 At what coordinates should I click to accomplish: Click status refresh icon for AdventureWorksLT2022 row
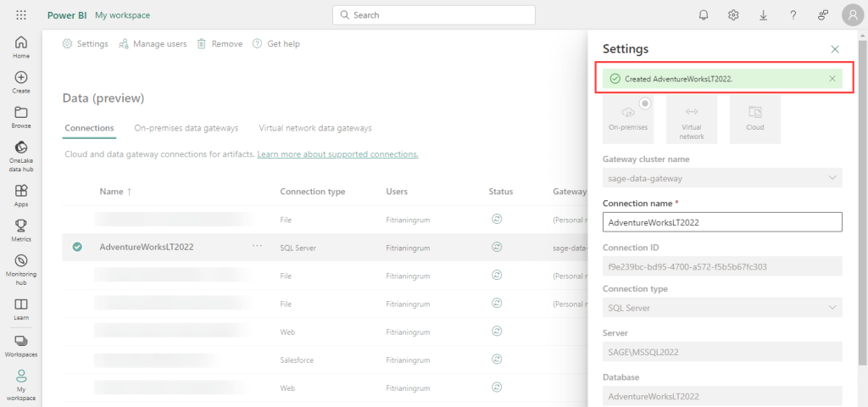click(x=497, y=247)
